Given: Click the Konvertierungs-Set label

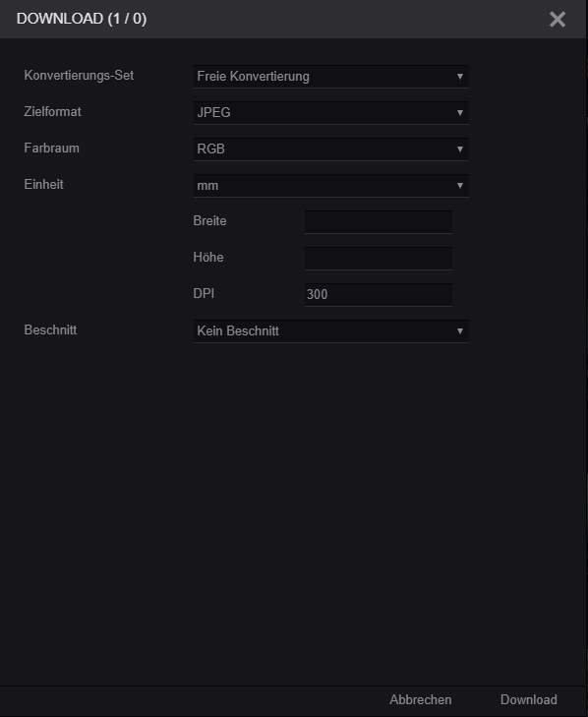Looking at the screenshot, I should click(x=79, y=76).
